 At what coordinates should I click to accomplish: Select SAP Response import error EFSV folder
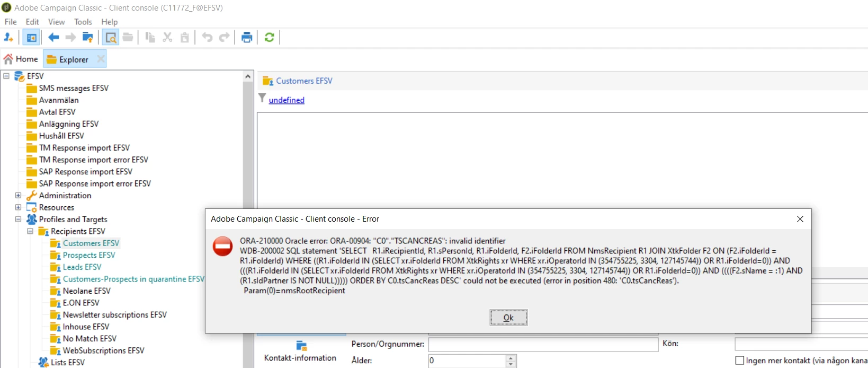pyautogui.click(x=95, y=183)
